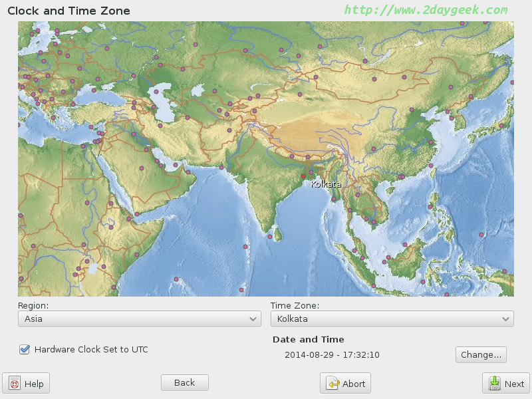
Task: Click the red Kolkata marker on map
Action: (x=303, y=176)
